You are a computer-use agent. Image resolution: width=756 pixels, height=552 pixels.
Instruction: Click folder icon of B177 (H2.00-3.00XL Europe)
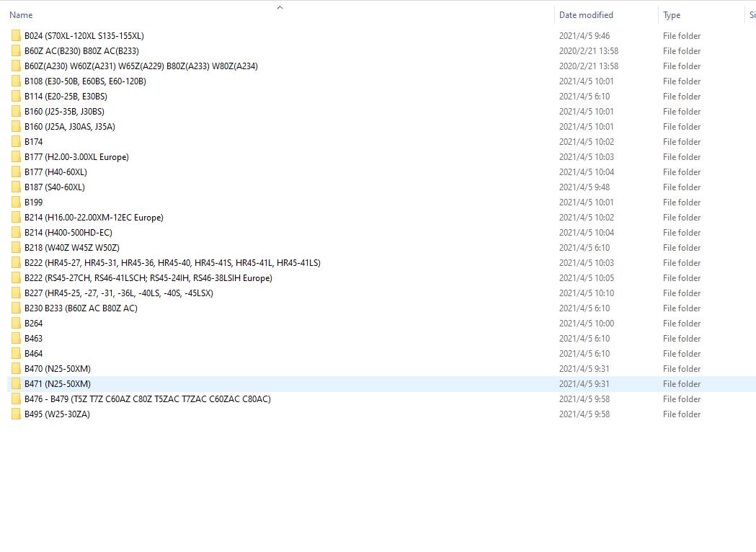[x=16, y=156]
